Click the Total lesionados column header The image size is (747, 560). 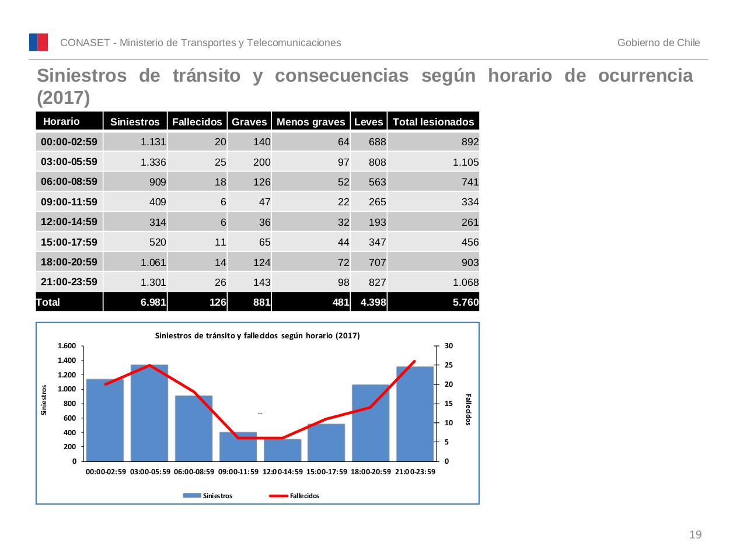point(433,121)
